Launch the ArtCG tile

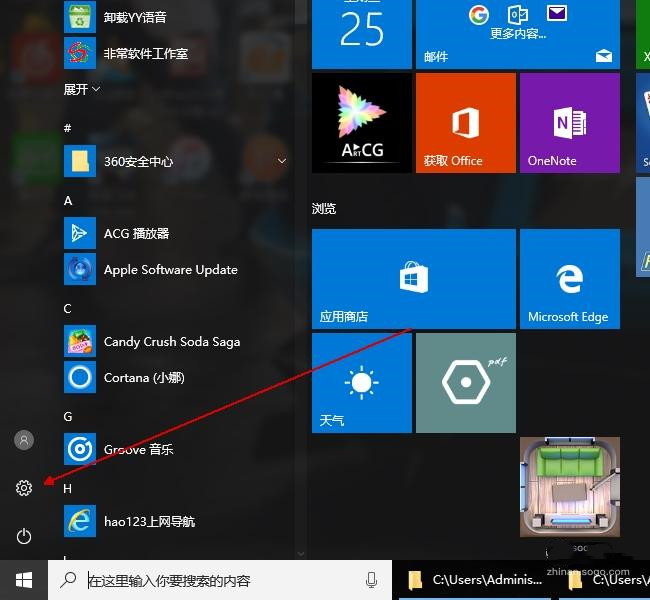coord(361,123)
